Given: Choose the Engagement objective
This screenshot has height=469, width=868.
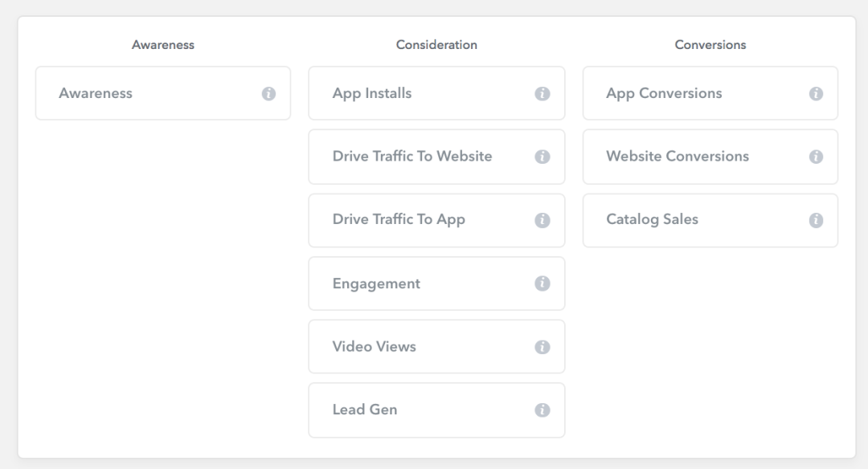Looking at the screenshot, I should (436, 283).
